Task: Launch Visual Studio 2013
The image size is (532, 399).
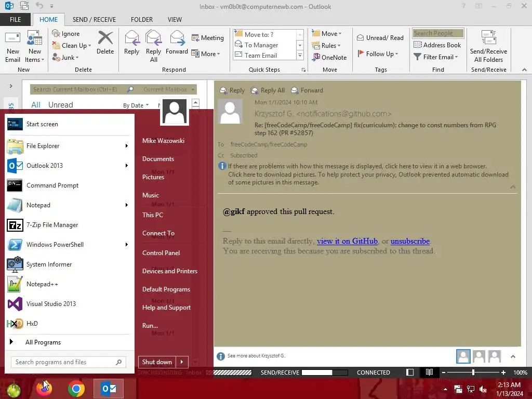Action: click(69, 303)
